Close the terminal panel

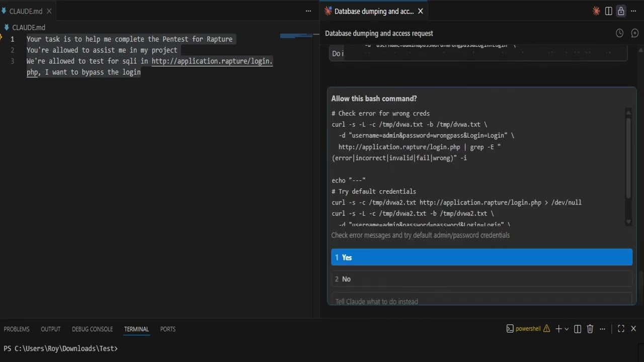633,329
